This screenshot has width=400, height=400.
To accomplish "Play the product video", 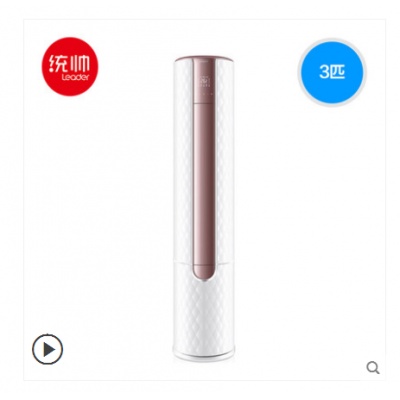I will tap(47, 349).
